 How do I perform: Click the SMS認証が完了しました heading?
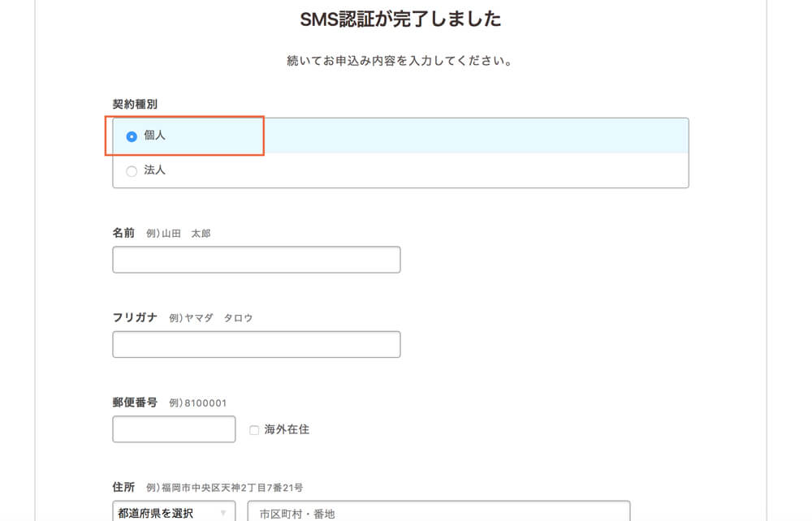(x=401, y=19)
